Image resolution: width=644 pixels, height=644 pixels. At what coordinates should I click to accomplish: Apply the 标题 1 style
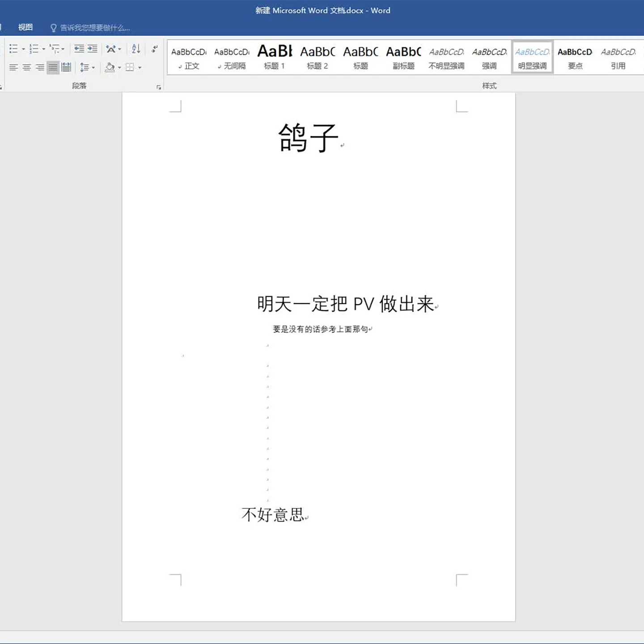pos(274,57)
